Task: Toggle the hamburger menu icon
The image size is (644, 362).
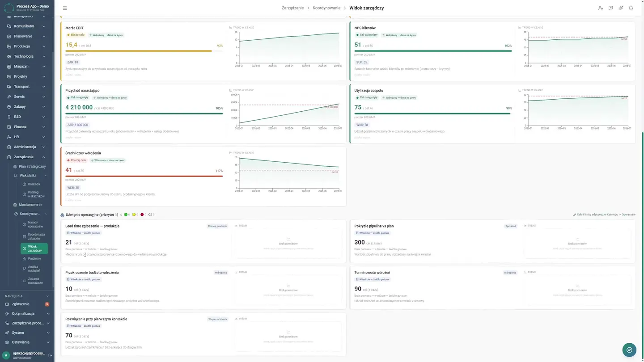Action: 65,8
